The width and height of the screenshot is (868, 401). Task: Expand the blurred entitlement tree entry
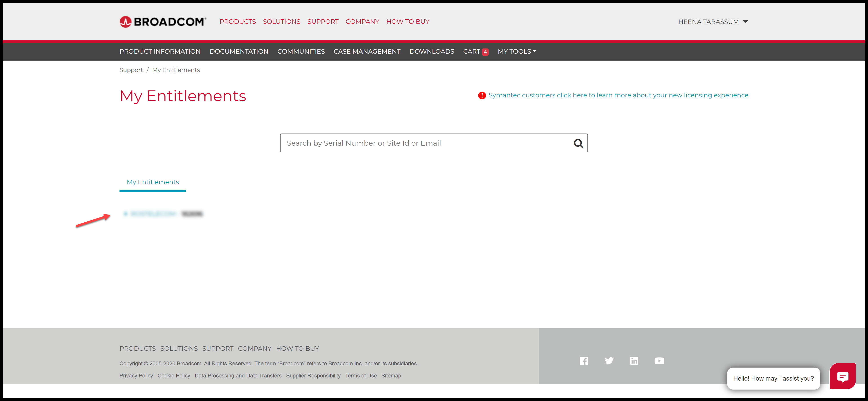coord(125,214)
